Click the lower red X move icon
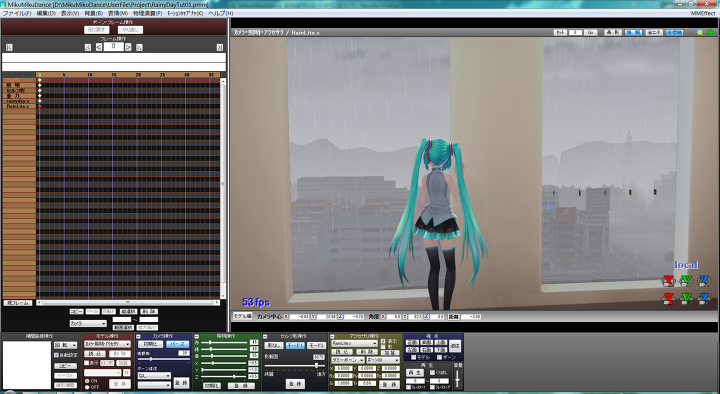 (x=669, y=299)
